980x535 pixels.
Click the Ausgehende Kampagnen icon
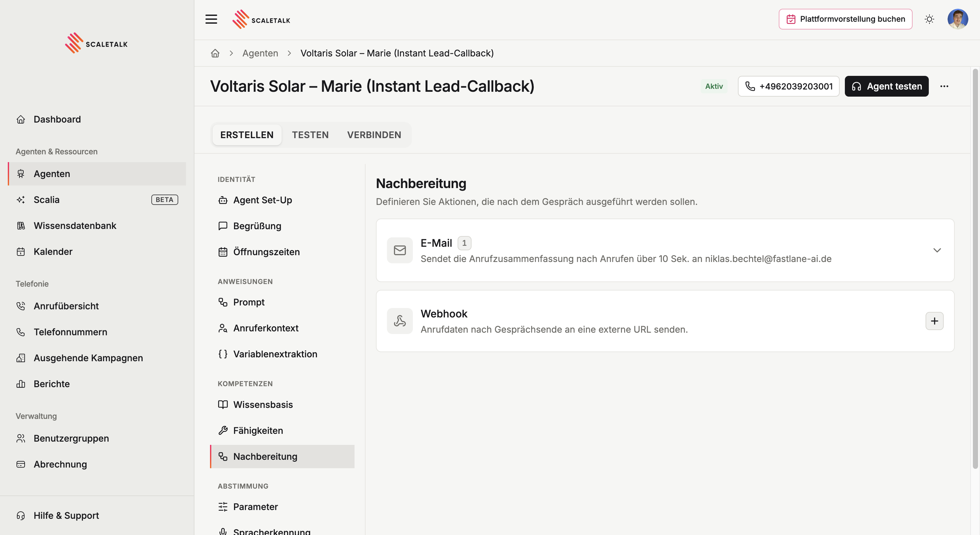coord(21,358)
